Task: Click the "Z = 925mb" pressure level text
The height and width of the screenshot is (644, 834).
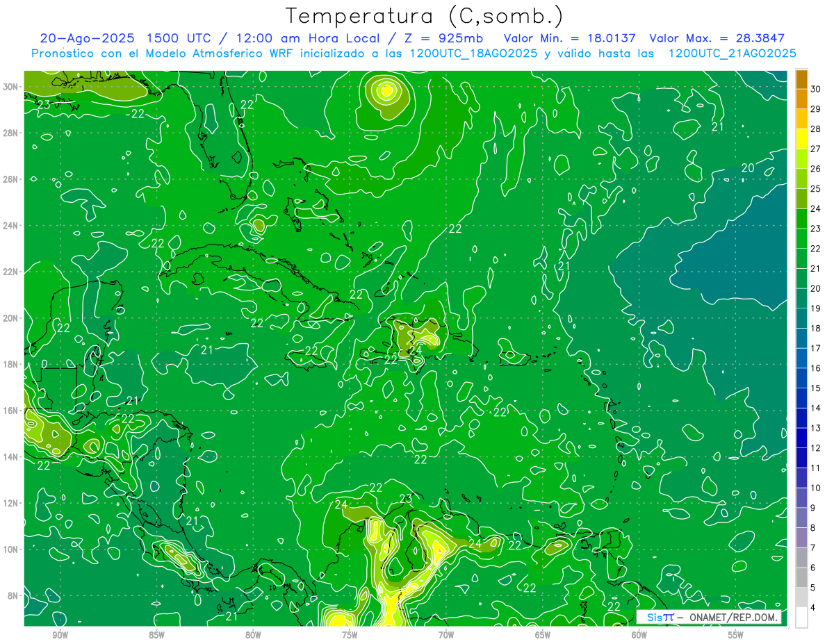Action: (x=443, y=38)
